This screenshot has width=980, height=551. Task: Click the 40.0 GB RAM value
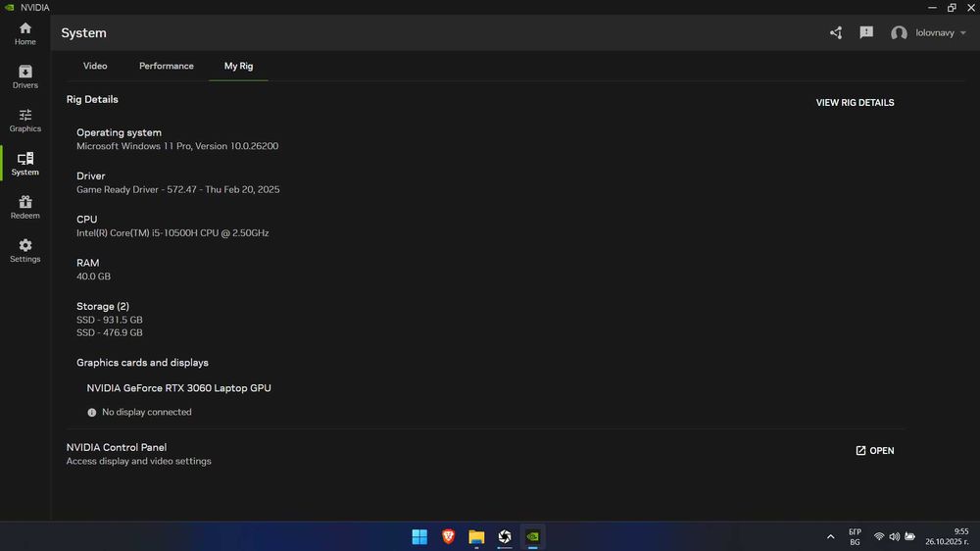click(x=93, y=276)
